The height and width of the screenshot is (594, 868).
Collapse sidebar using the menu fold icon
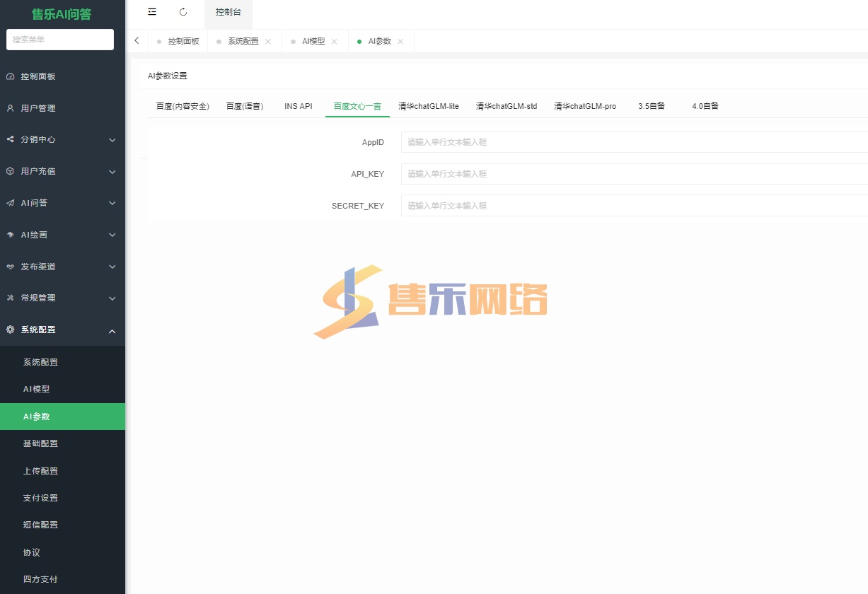[x=152, y=12]
